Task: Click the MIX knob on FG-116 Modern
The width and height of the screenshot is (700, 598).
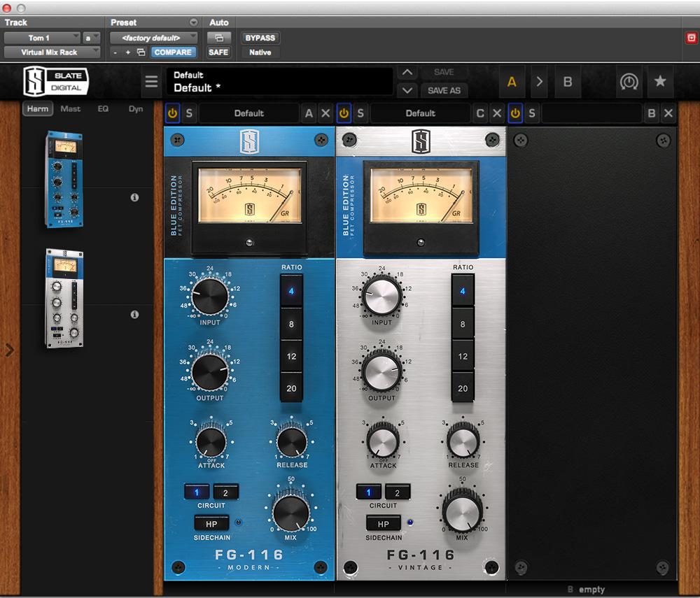Action: pyautogui.click(x=291, y=513)
